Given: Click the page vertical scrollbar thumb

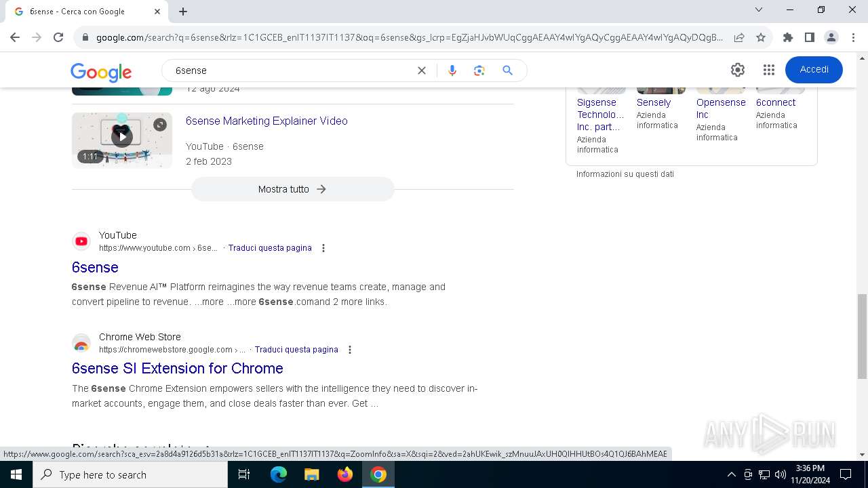Looking at the screenshot, I should pyautogui.click(x=862, y=336).
